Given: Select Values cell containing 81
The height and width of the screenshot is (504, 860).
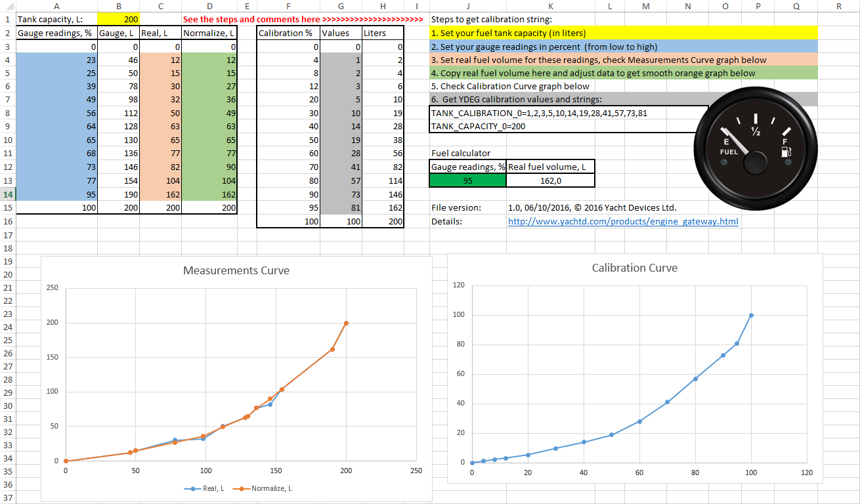Looking at the screenshot, I should click(x=340, y=207).
